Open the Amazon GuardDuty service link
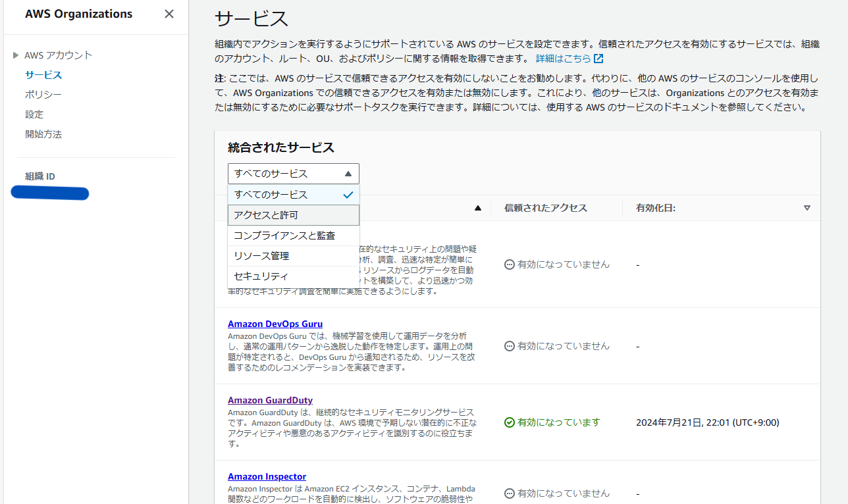 (x=270, y=399)
